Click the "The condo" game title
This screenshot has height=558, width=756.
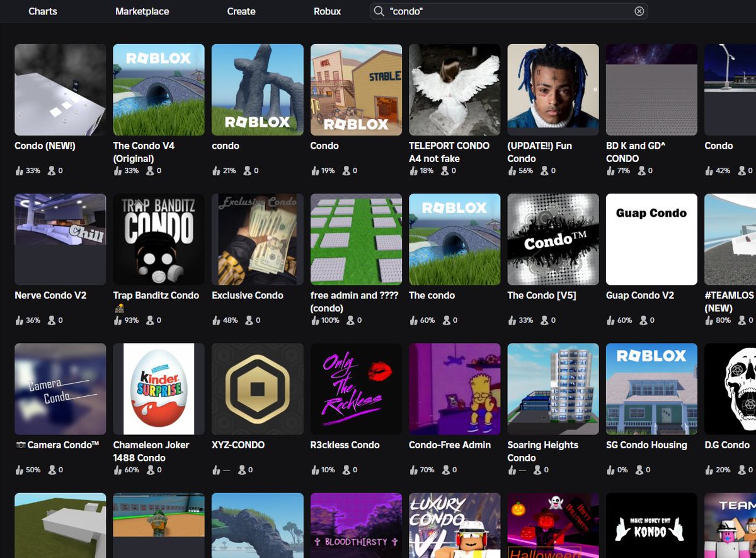(432, 295)
